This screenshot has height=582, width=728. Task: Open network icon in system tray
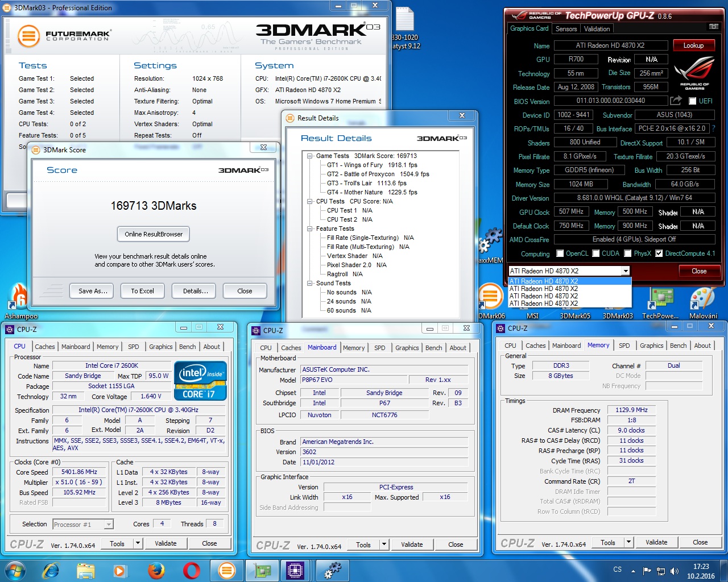point(660,571)
